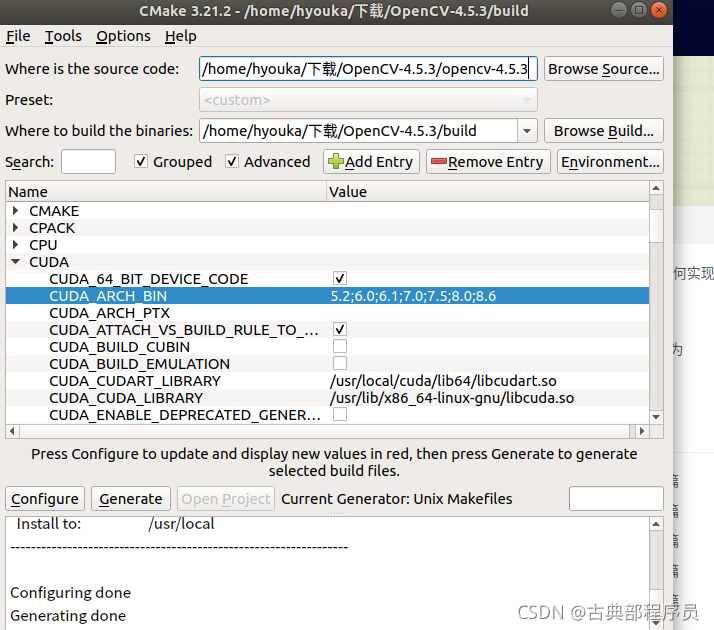
Task: Open the Environment dialog button
Action: click(x=610, y=162)
